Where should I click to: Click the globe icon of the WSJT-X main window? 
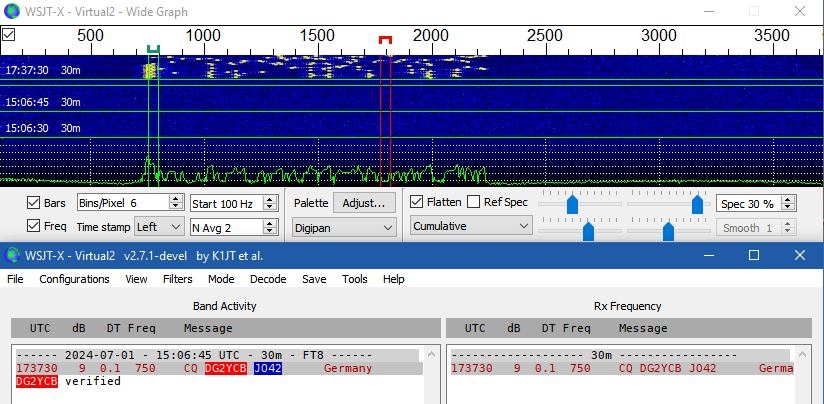12,256
